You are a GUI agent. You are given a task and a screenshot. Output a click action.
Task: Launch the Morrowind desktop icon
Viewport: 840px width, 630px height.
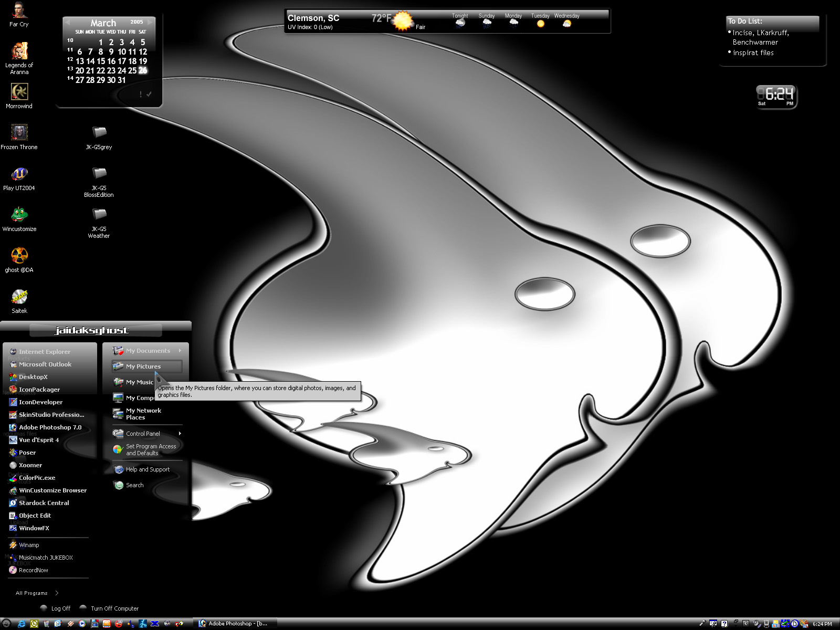tap(19, 96)
